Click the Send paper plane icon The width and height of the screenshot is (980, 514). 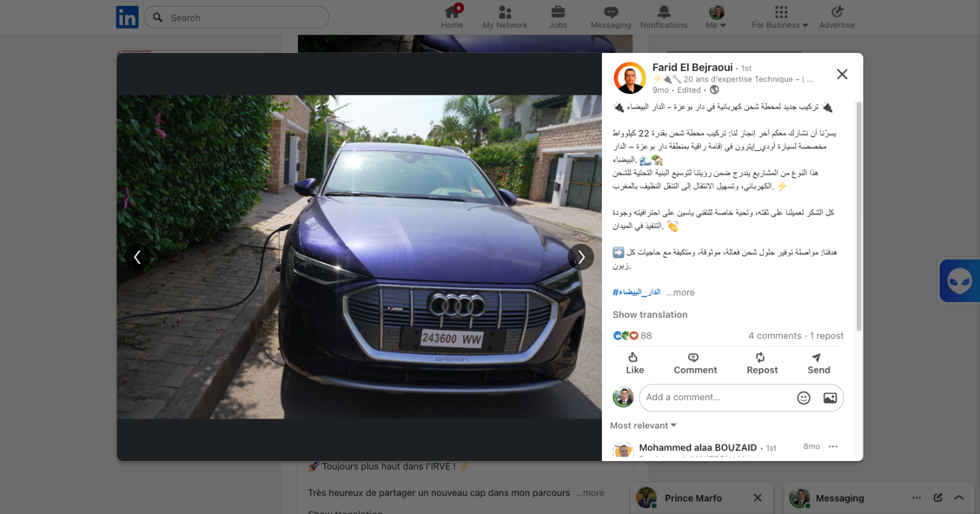point(818,358)
